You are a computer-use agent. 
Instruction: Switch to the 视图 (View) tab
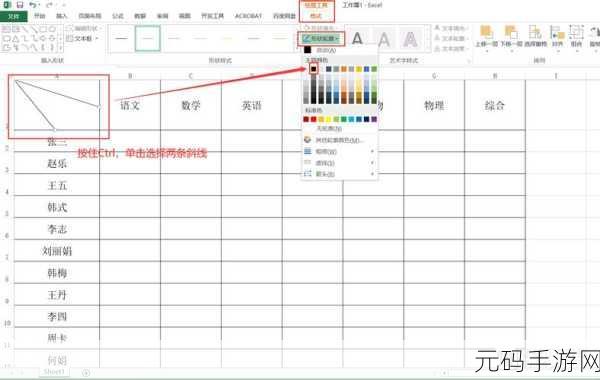(184, 16)
